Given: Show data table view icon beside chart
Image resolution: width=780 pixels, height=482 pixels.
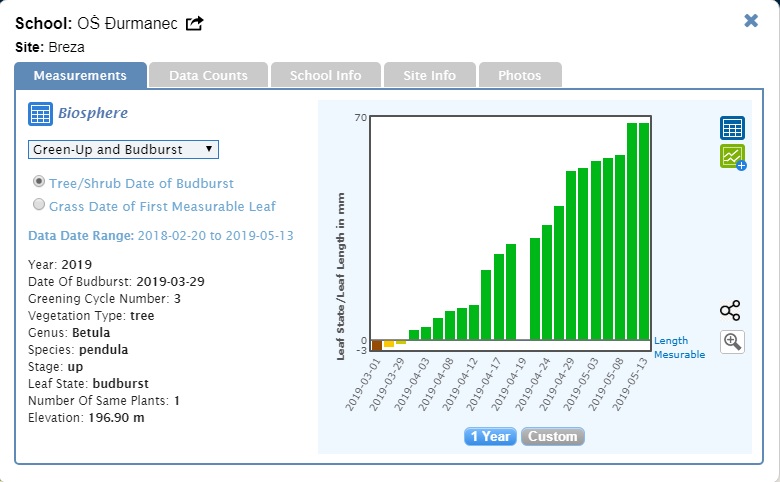Looking at the screenshot, I should (x=732, y=128).
